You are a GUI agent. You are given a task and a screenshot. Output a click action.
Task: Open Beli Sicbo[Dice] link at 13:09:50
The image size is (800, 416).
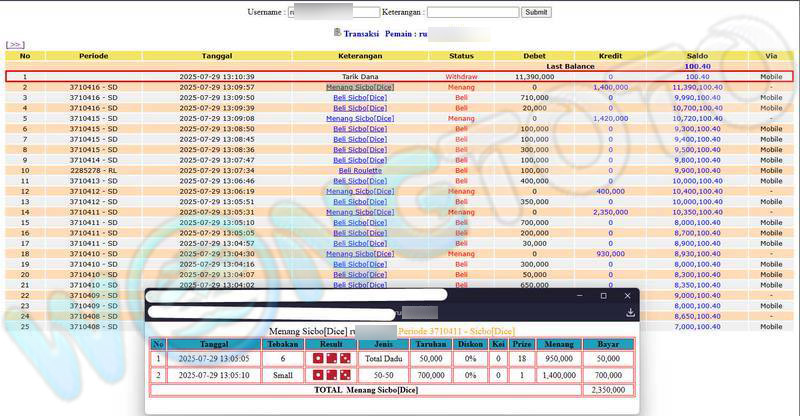coord(360,98)
